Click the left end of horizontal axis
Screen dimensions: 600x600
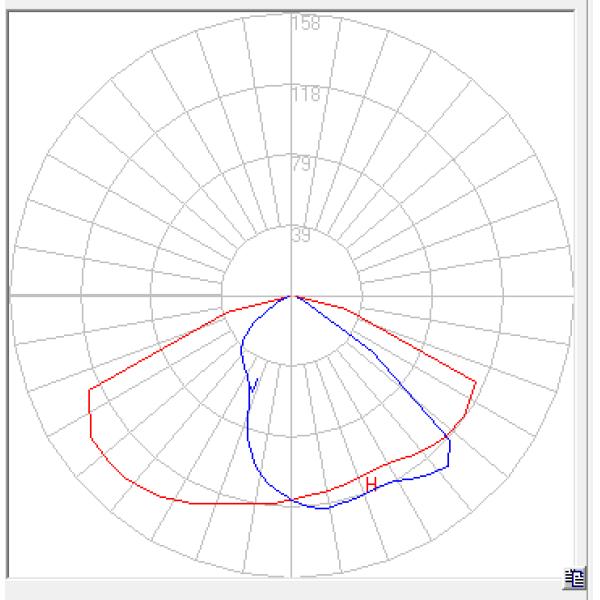click(12, 296)
